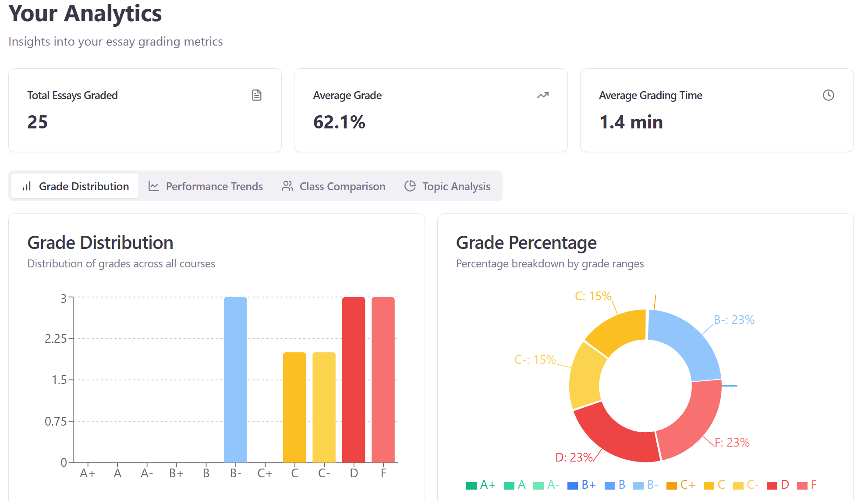Select the Class Comparison view

click(341, 186)
